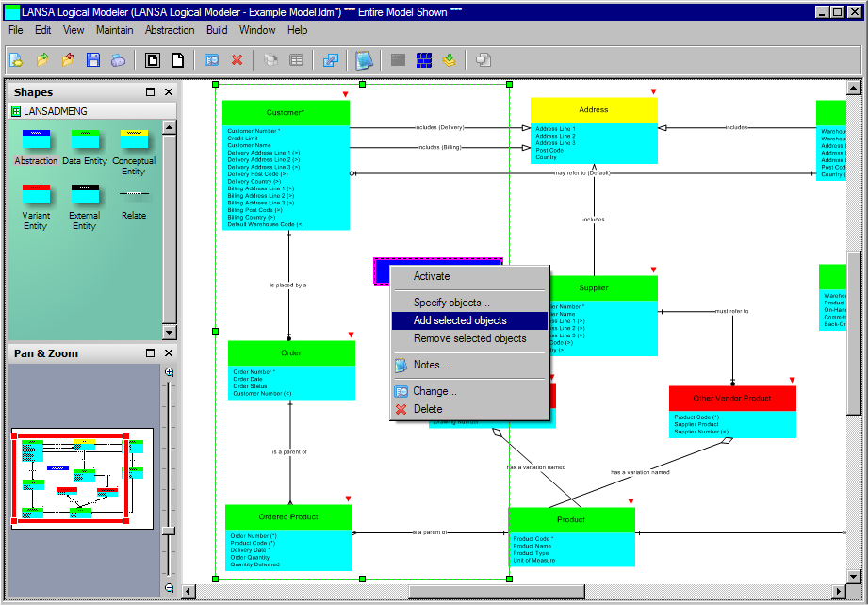The width and height of the screenshot is (868, 605).
Task: Choose Notes... in the context menu
Action: click(470, 365)
